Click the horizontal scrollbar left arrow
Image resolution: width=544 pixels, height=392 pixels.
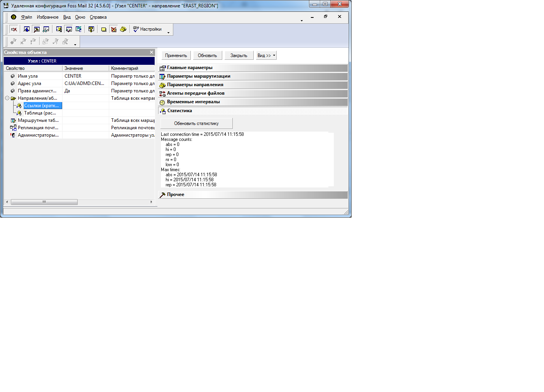[x=7, y=202]
